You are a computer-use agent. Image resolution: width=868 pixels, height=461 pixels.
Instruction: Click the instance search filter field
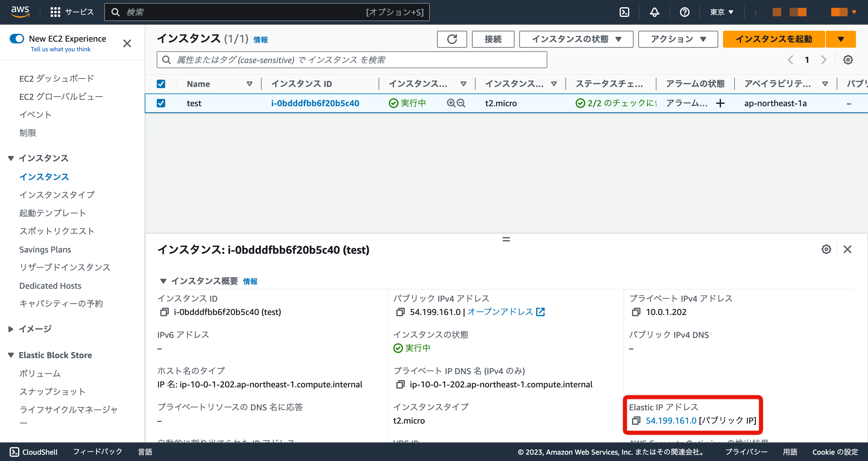pos(351,60)
